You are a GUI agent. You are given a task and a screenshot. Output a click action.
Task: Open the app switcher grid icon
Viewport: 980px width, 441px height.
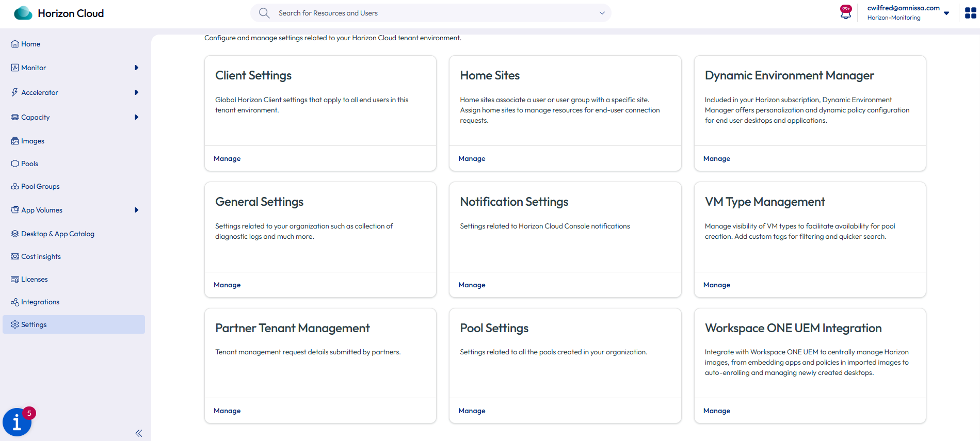click(x=970, y=13)
